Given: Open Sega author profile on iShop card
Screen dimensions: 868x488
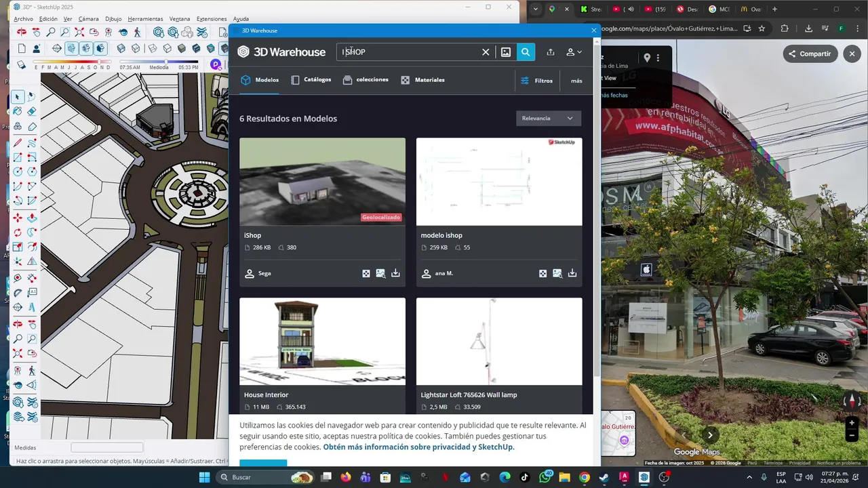Looking at the screenshot, I should pyautogui.click(x=258, y=273).
